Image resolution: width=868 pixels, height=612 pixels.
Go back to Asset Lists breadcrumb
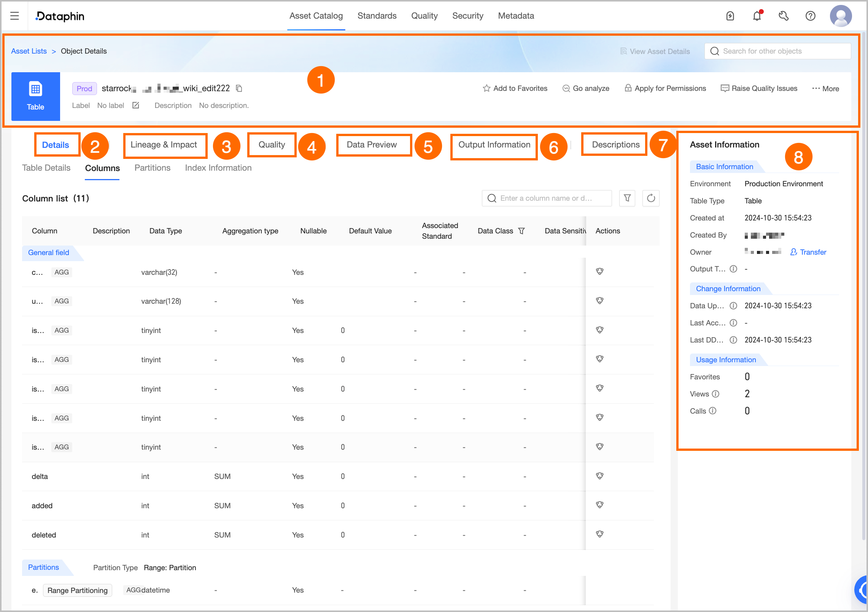coord(29,51)
